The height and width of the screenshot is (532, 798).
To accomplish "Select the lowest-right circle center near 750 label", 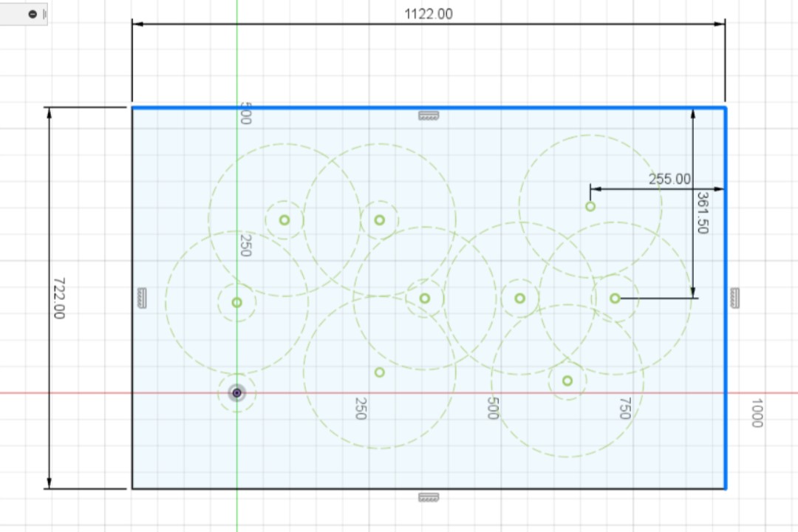I will 567,381.
